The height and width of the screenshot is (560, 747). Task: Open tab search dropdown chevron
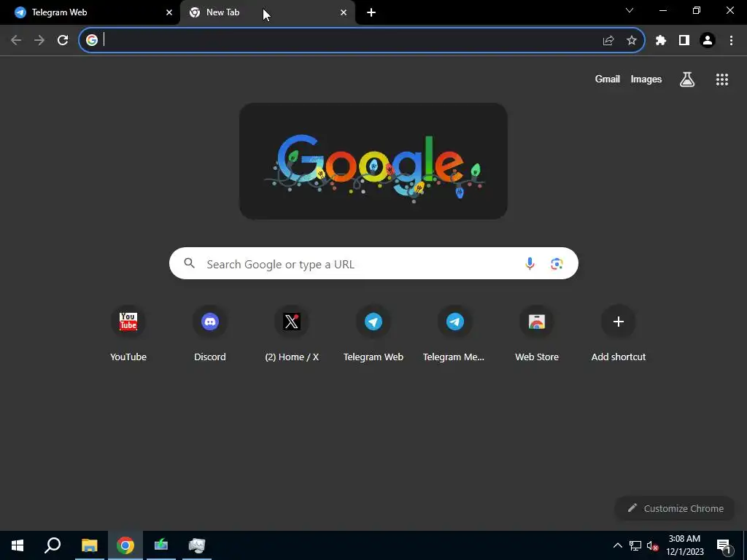click(x=630, y=10)
